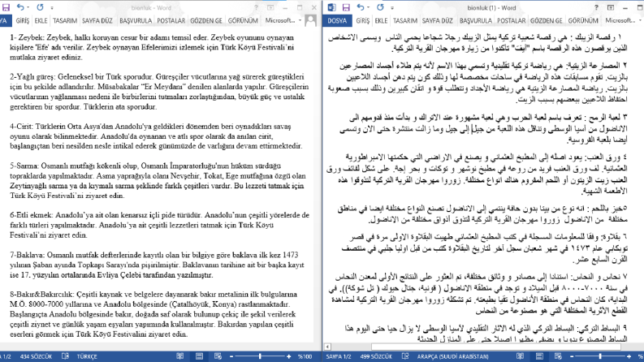This screenshot has height=362, width=644.
Task: Open GİRİŞ tab in left window
Action: [23, 20]
